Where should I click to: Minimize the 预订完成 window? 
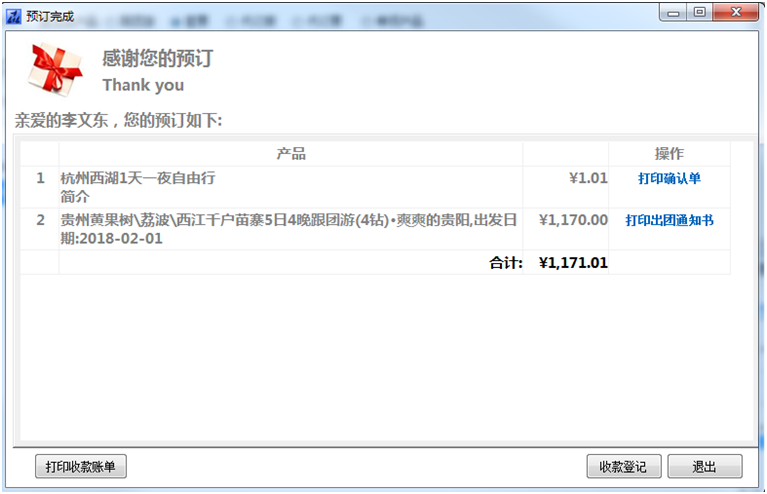[x=674, y=12]
